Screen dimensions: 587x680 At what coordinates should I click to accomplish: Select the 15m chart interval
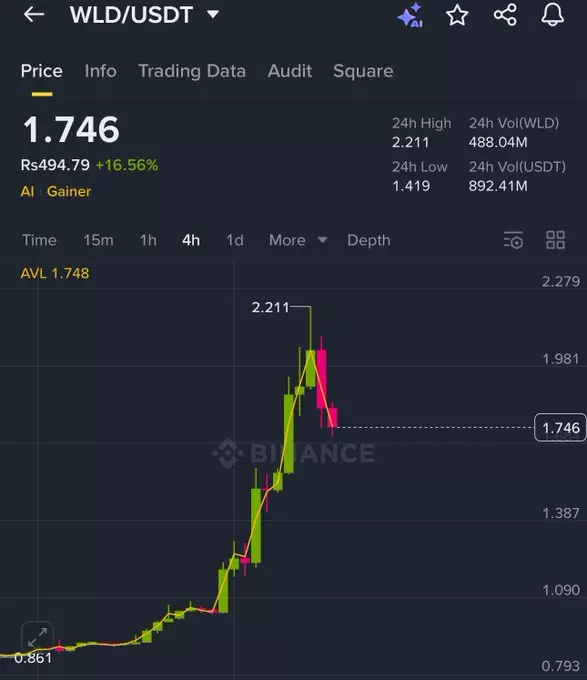[x=98, y=240]
